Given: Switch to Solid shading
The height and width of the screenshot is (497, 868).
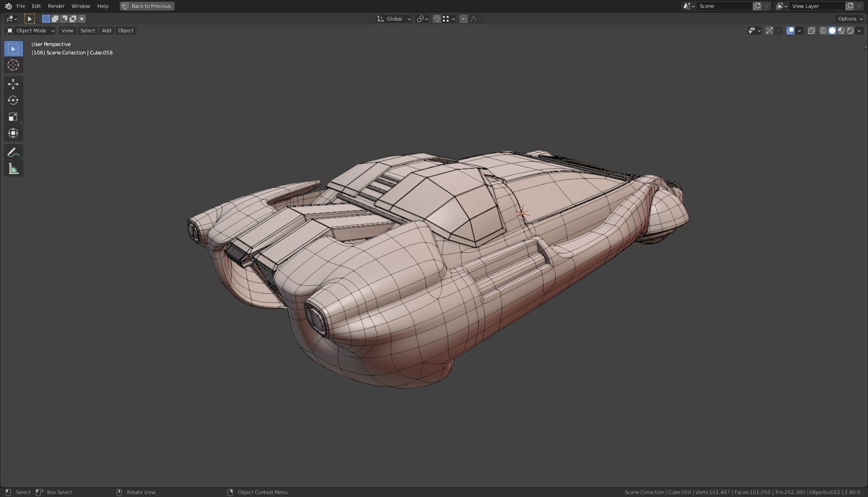Looking at the screenshot, I should (832, 31).
